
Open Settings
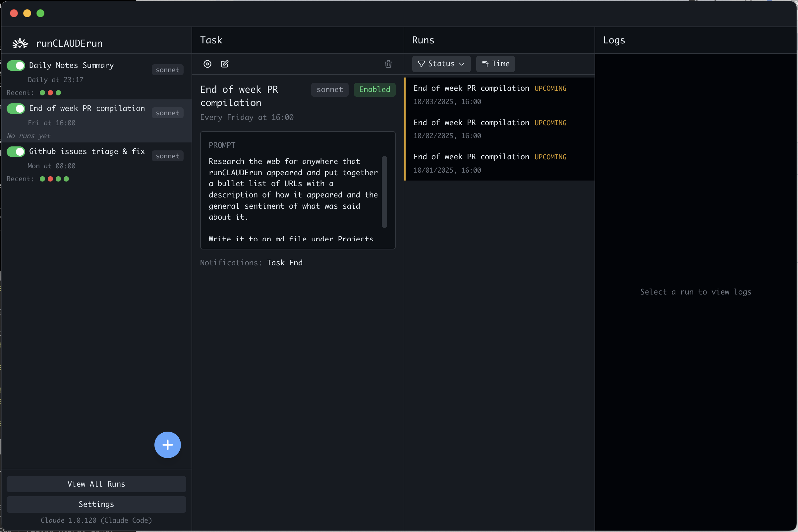pyautogui.click(x=96, y=504)
